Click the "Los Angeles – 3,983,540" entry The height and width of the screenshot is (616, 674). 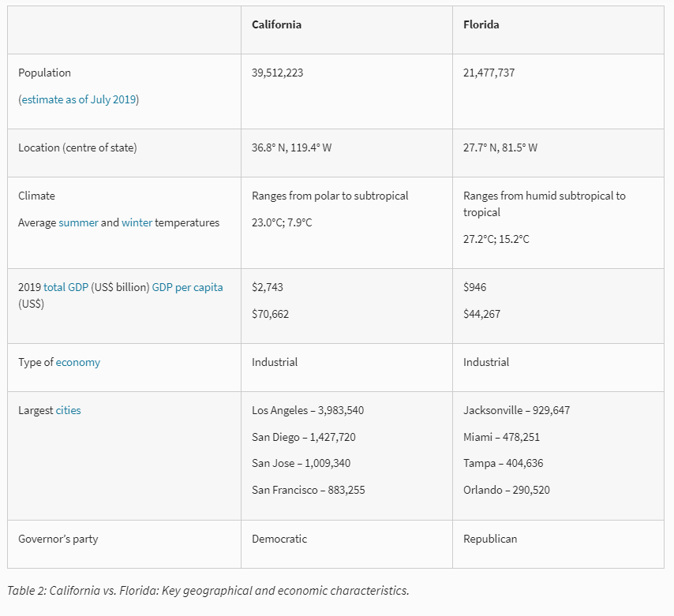click(x=308, y=410)
